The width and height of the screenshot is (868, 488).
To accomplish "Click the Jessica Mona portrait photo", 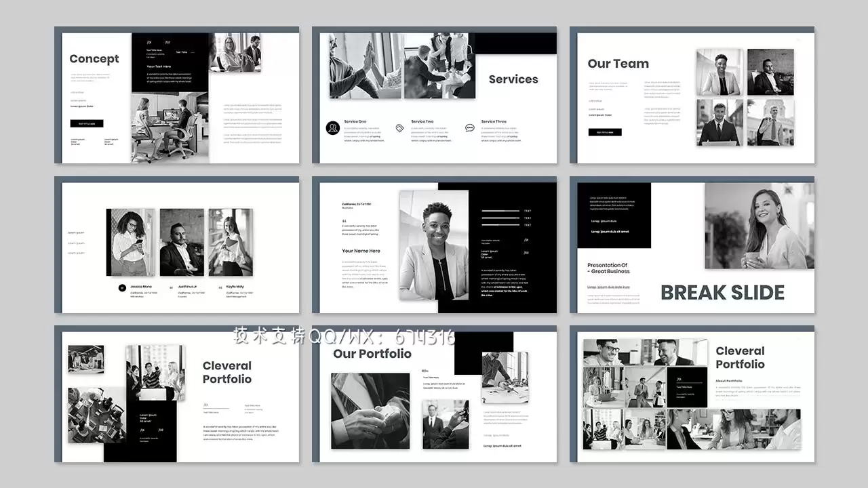I will [131, 242].
